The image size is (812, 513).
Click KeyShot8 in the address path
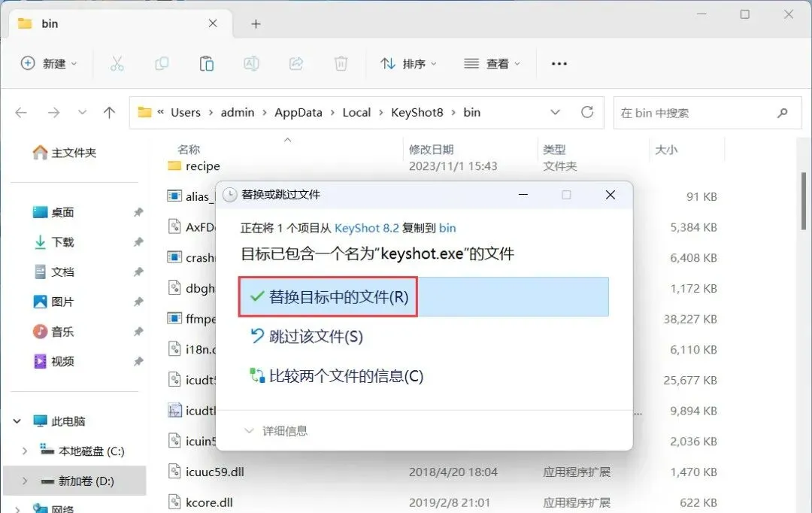(417, 112)
